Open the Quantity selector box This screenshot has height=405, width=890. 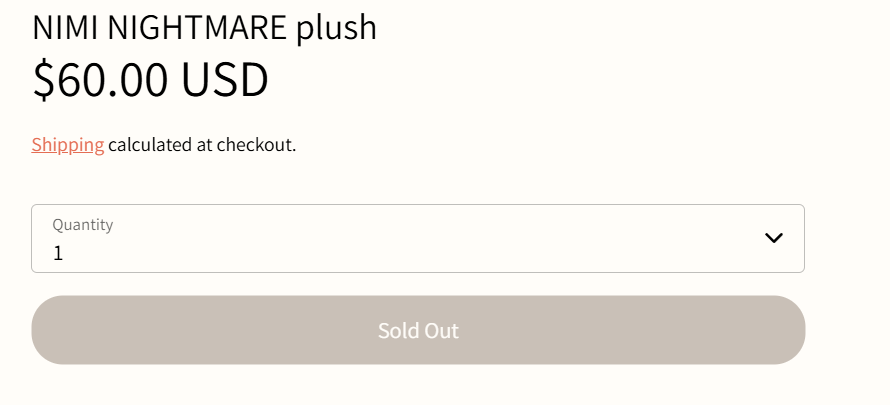[x=417, y=239]
